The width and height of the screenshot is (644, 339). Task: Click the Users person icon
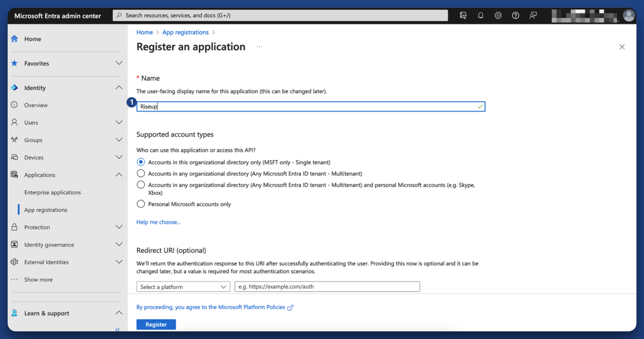[x=14, y=122]
